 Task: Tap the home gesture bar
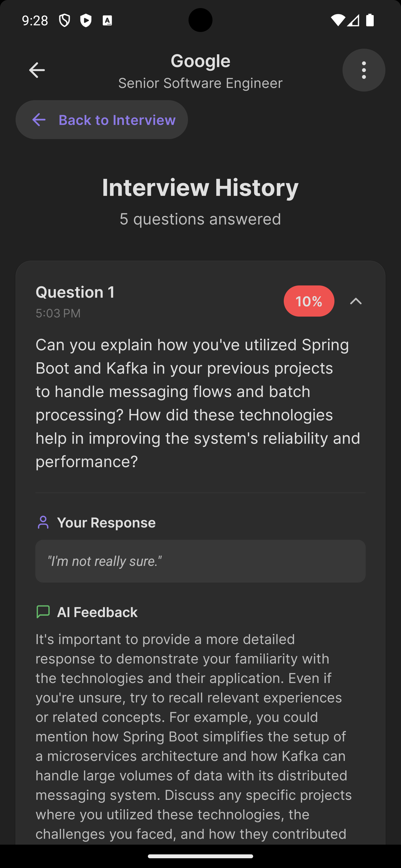[x=200, y=856]
